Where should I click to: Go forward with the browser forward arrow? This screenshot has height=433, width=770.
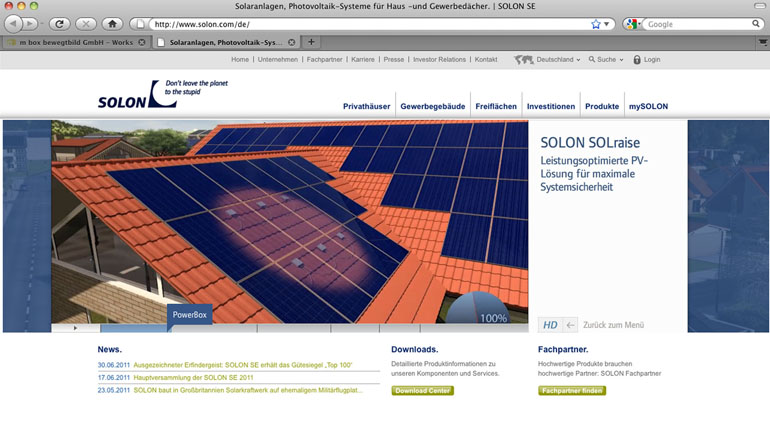30,24
